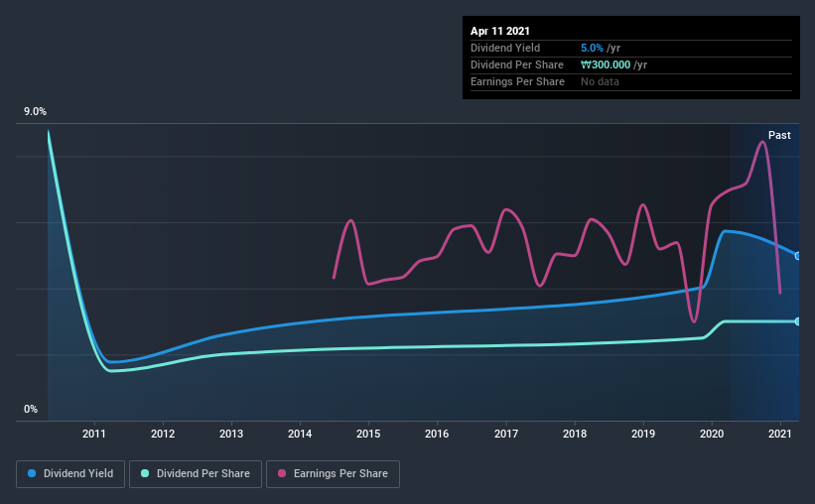Select the 'Past' label on the chart
This screenshot has height=504, width=815.
click(779, 135)
